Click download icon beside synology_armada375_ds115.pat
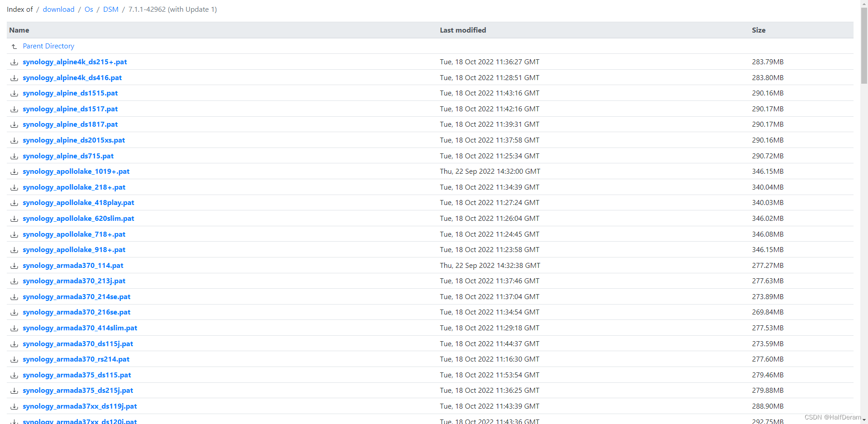Viewport: 868px width, 424px height. (14, 375)
